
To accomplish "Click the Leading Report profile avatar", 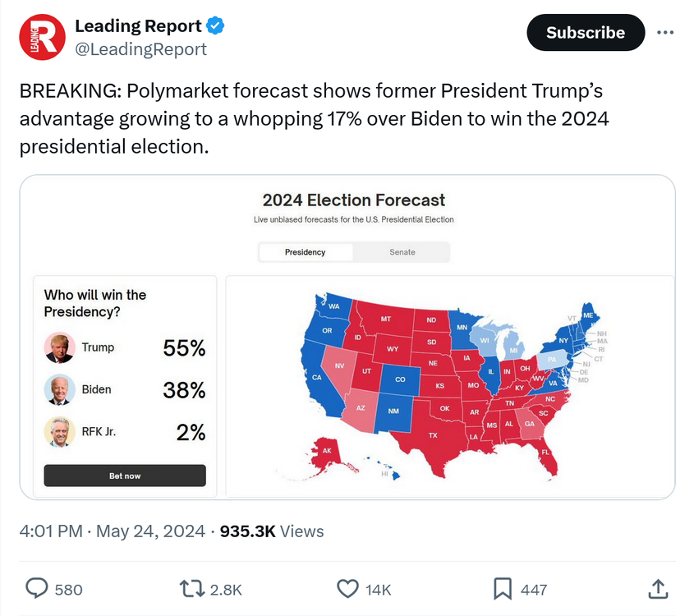I will tap(41, 37).
